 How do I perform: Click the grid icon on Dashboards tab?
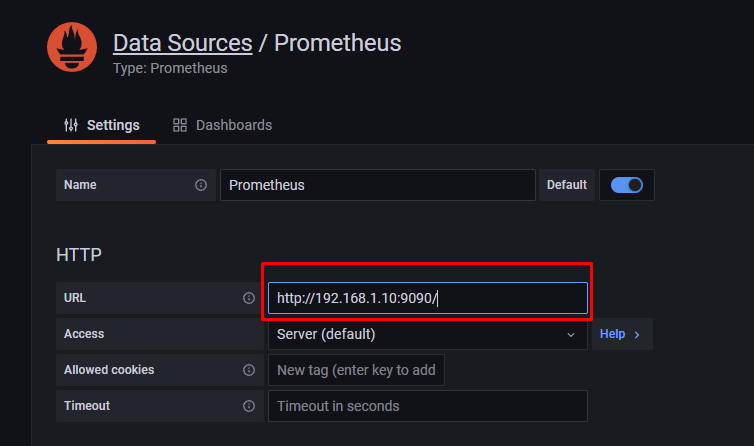[180, 125]
